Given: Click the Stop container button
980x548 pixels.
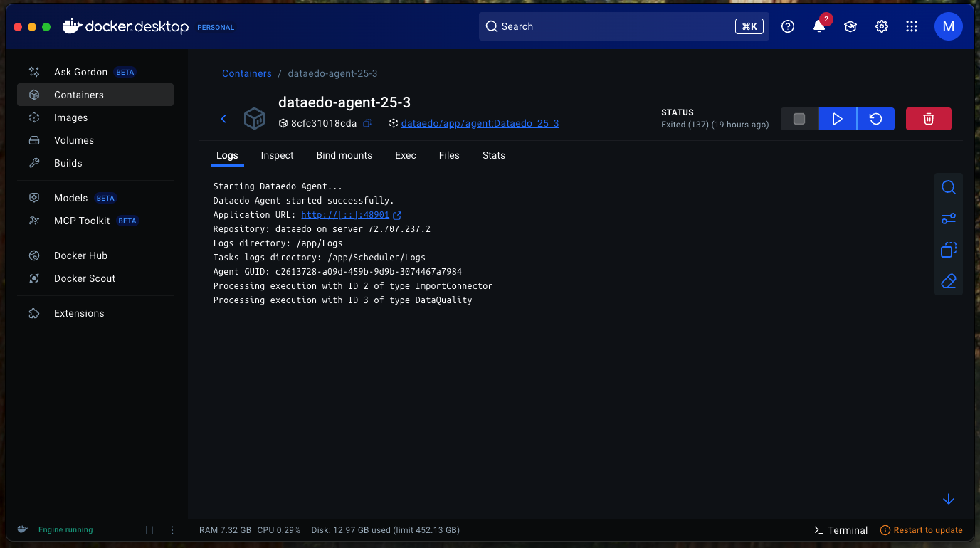Looking at the screenshot, I should coord(799,119).
